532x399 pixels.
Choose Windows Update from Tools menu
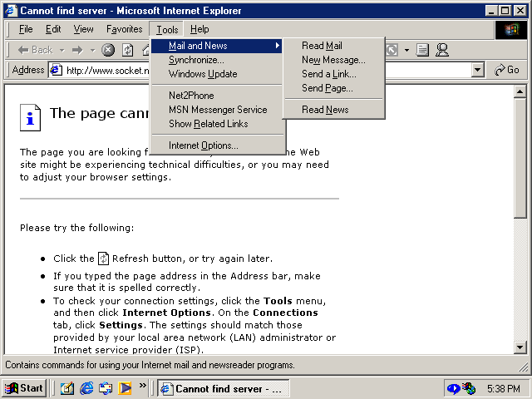coord(216,74)
